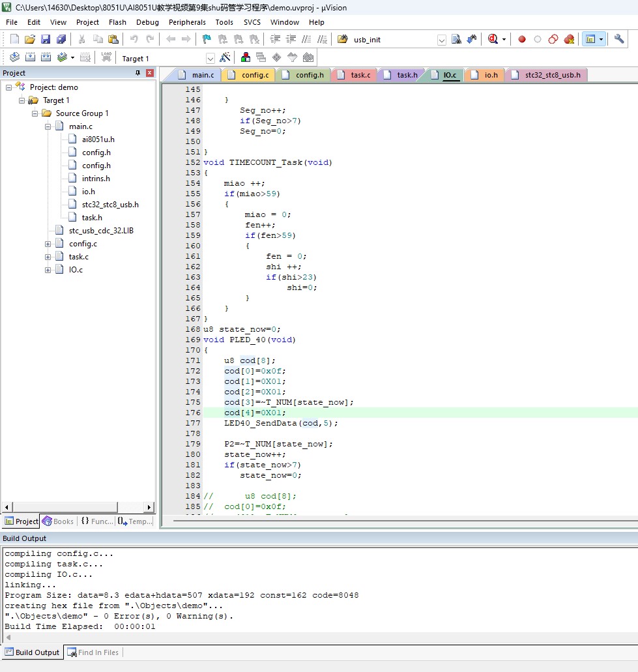
Task: Open the usb_init search dropdown
Action: [441, 40]
